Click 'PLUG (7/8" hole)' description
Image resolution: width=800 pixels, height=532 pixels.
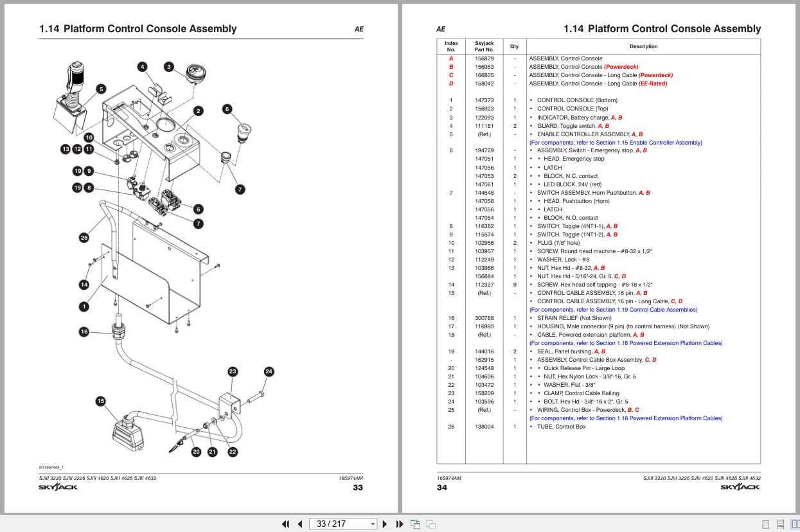pos(558,243)
